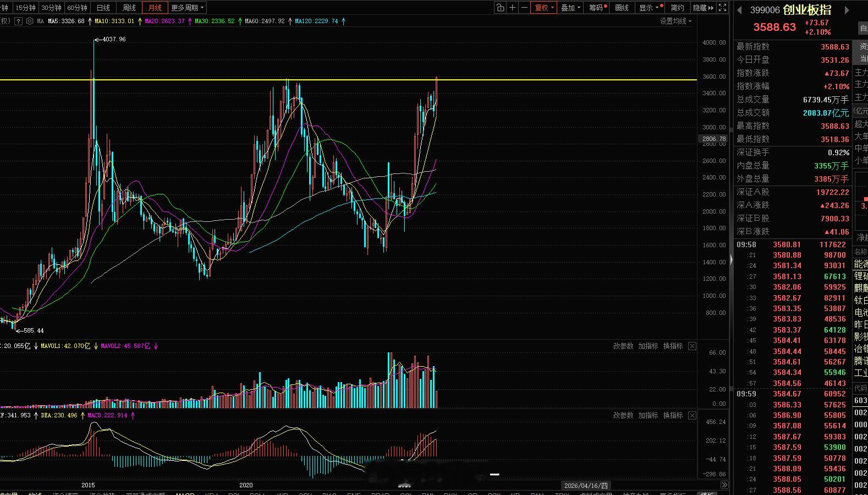868x495 pixels.
Task: Click 换指标 in the volume panel
Action: click(673, 346)
